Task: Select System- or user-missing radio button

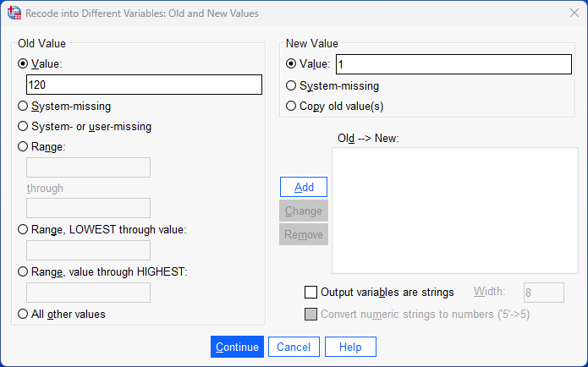Action: (x=23, y=127)
